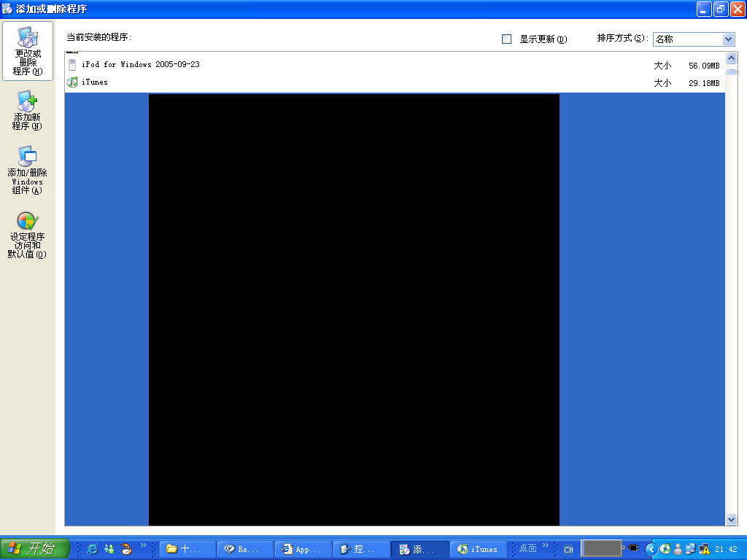The image size is (747, 560).
Task: Launch the penguin QQ quick launch icon
Action: click(x=126, y=549)
